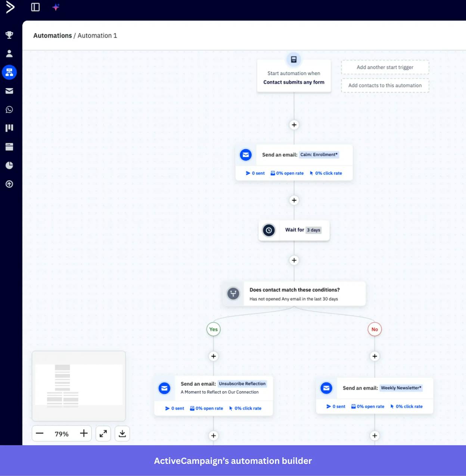Add step under the No branch
Viewport: 466px width, 476px height.
point(375,356)
